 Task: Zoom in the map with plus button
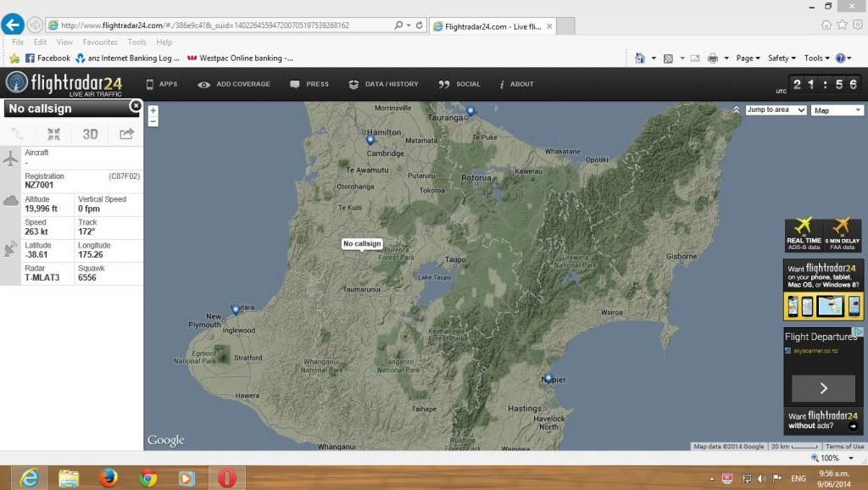pos(153,111)
